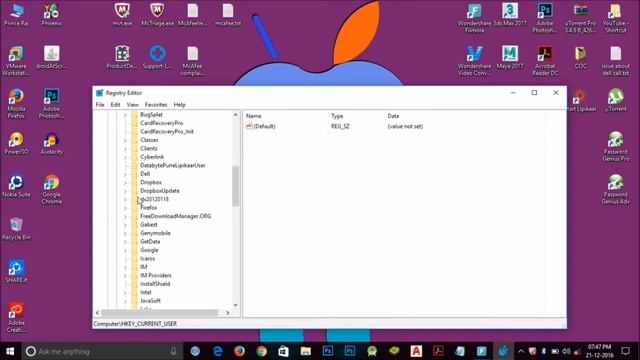Open the View menu
This screenshot has height=360, width=640.
[132, 105]
